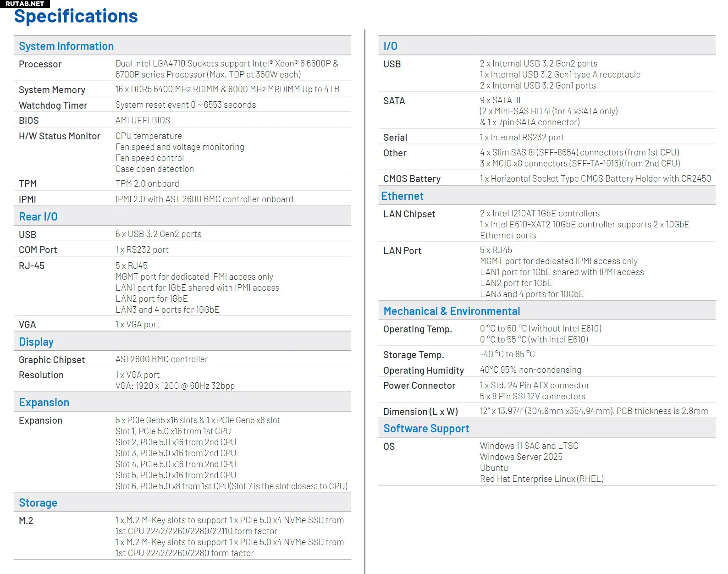Select the Display section heading
Screen dimensions: 728x574
coord(36,342)
